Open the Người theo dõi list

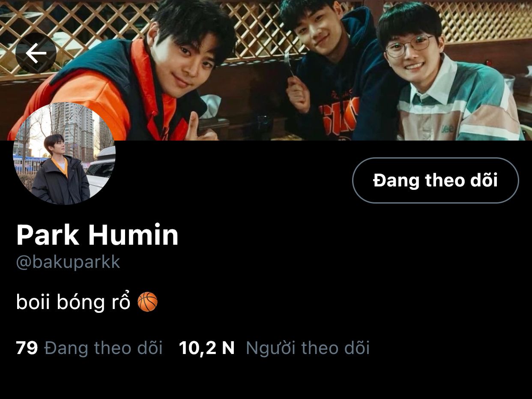click(308, 348)
